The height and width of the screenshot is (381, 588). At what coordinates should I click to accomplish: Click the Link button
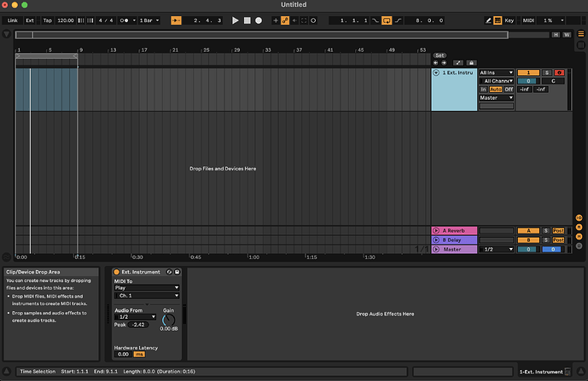point(13,20)
